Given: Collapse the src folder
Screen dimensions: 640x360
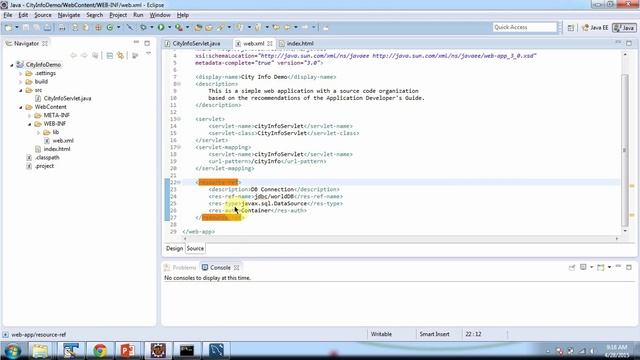Looking at the screenshot, I should [21, 90].
